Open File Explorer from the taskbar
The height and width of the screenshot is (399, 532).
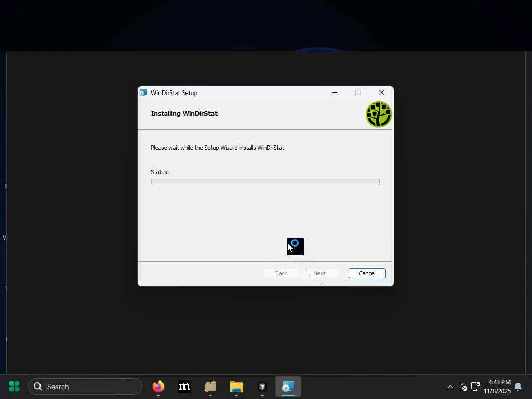[x=236, y=387]
